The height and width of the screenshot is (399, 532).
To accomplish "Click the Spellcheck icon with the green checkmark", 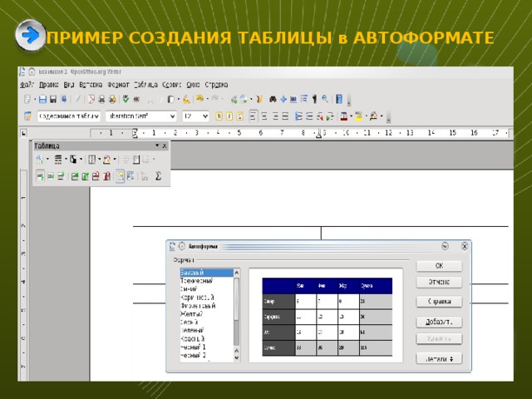I will click(x=126, y=99).
